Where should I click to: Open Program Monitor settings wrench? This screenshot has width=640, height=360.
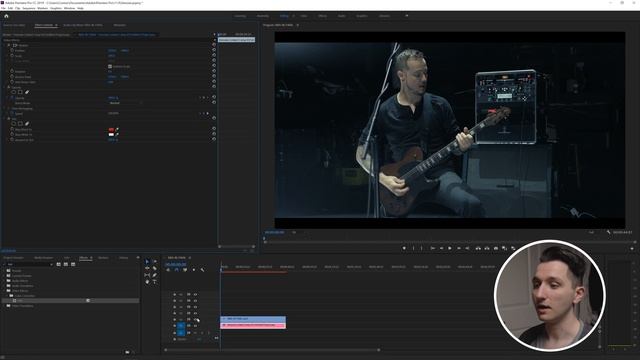tap(609, 232)
